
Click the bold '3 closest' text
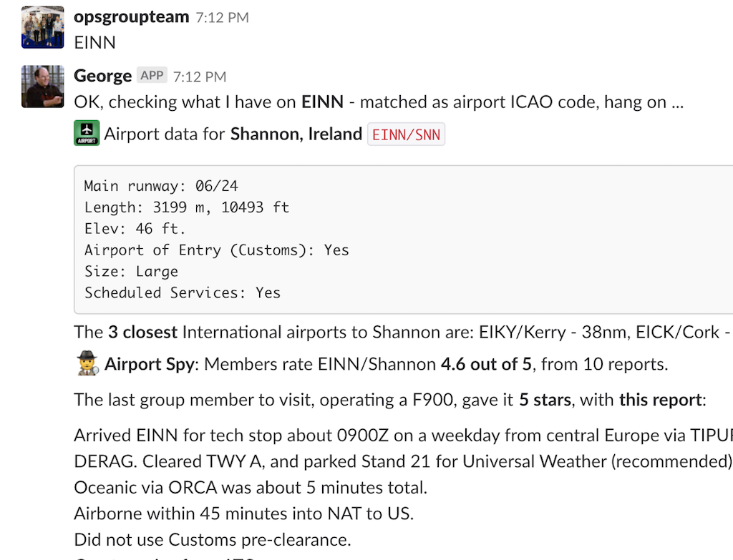(x=142, y=333)
